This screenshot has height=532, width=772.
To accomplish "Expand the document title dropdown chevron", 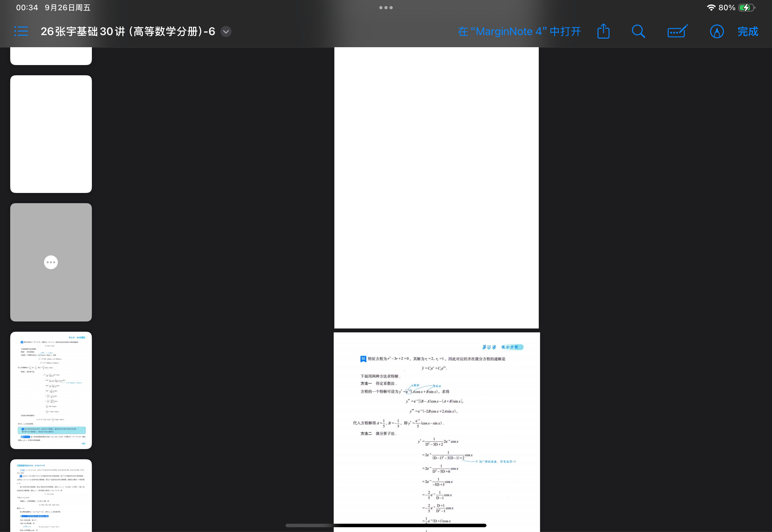I will (x=226, y=32).
